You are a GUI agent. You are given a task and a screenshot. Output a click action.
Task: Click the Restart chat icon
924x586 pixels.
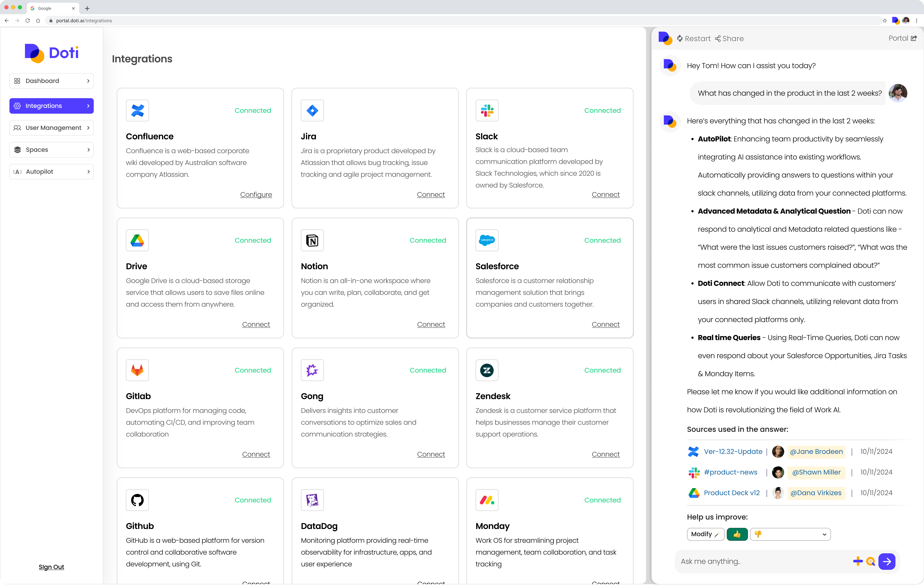coord(680,38)
